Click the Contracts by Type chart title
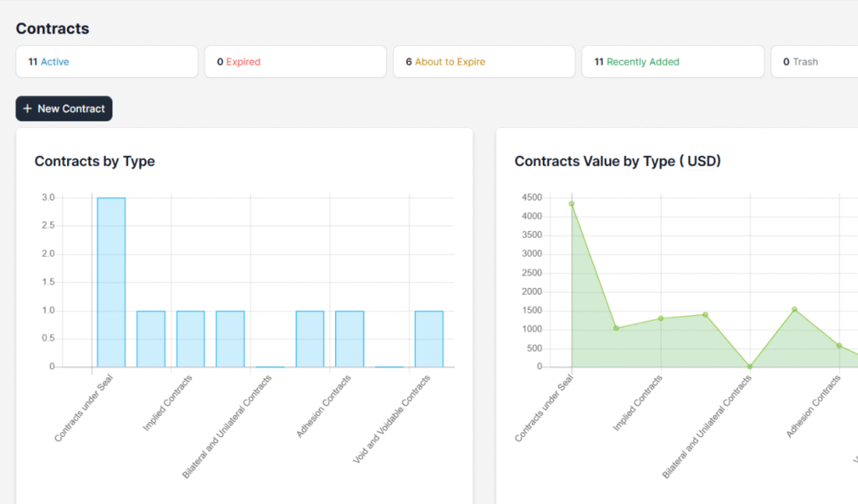 click(x=95, y=162)
